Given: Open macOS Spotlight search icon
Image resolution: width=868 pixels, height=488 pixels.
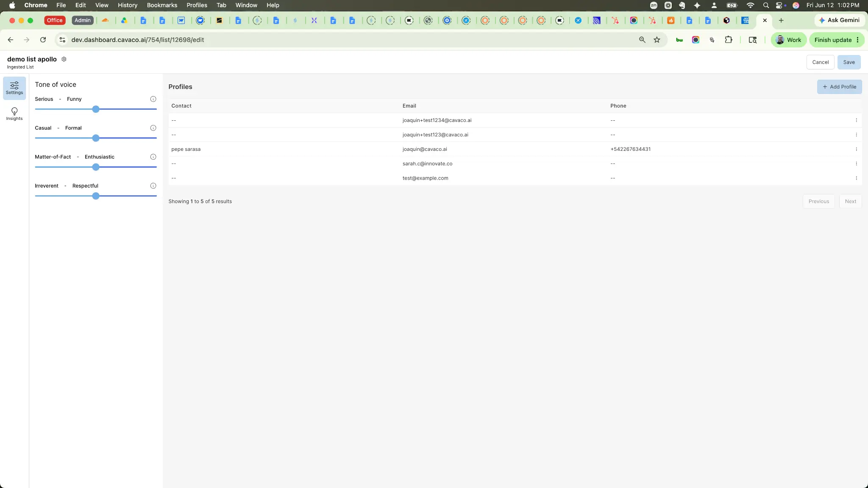Looking at the screenshot, I should tap(765, 5).
